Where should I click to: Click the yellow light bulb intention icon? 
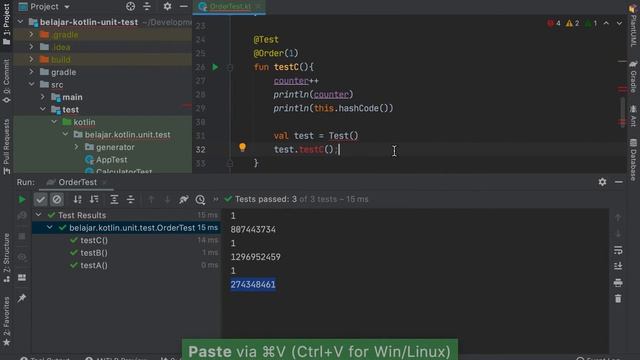coord(242,147)
